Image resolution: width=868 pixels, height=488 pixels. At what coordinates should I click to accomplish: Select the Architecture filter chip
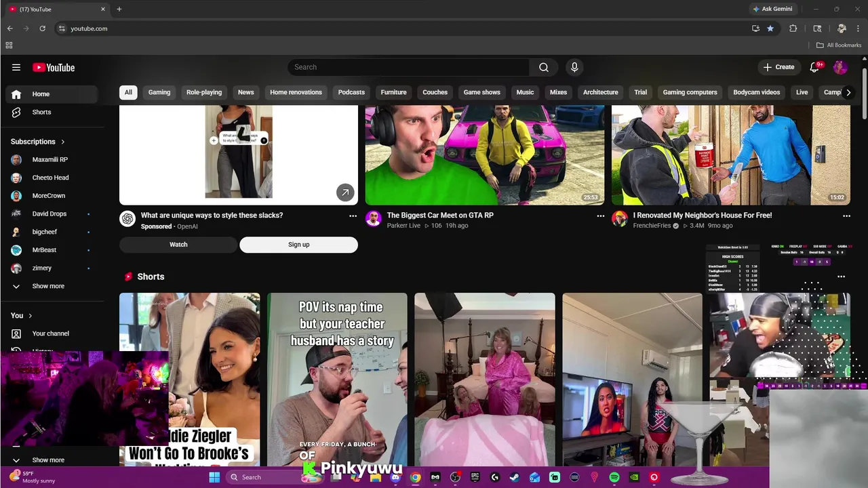[x=600, y=92]
